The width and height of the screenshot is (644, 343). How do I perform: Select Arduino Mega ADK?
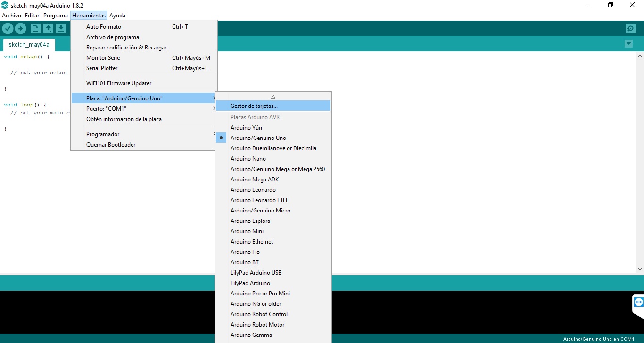point(273,180)
